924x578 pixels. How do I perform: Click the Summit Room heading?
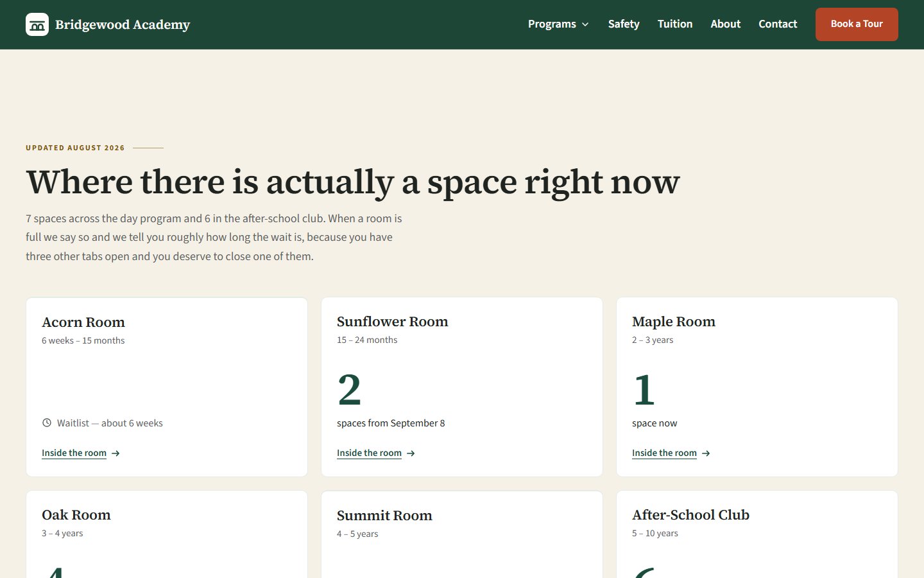click(x=384, y=515)
